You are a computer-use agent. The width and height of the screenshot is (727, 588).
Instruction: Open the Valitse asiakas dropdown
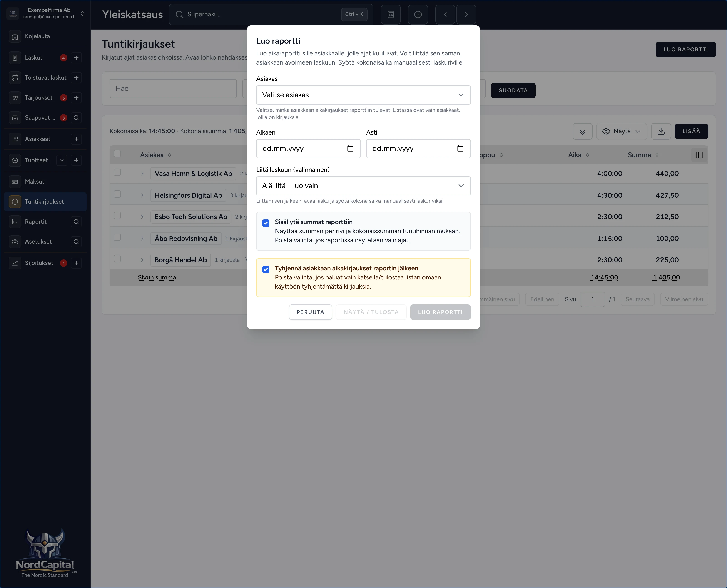tap(363, 95)
